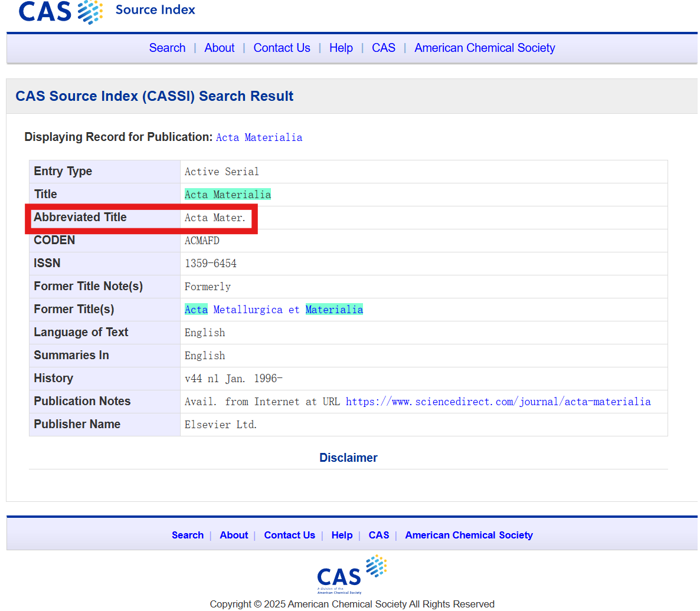The height and width of the screenshot is (611, 700).
Task: Open Acta Materialia link beside Displaying Record
Action: coord(259,137)
